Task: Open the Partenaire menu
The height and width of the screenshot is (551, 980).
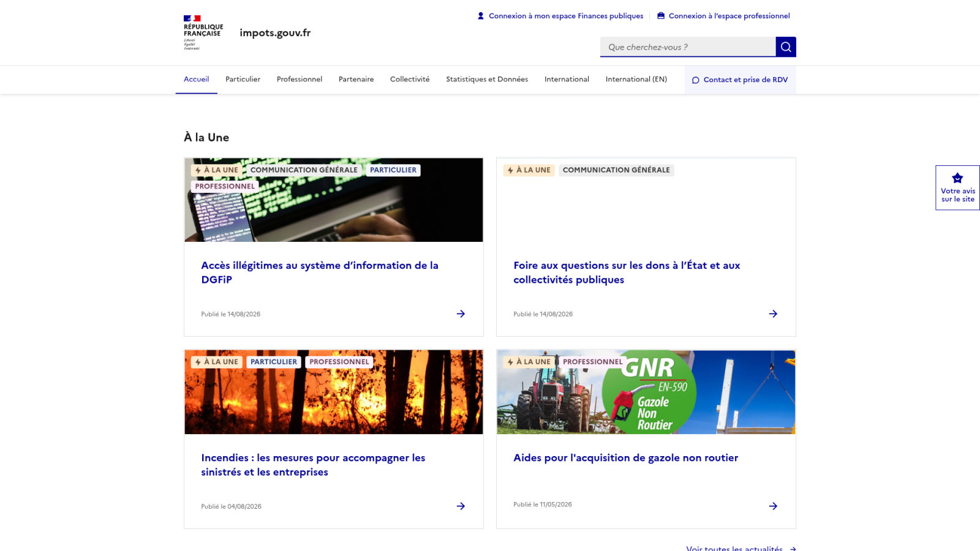Action: (x=356, y=80)
